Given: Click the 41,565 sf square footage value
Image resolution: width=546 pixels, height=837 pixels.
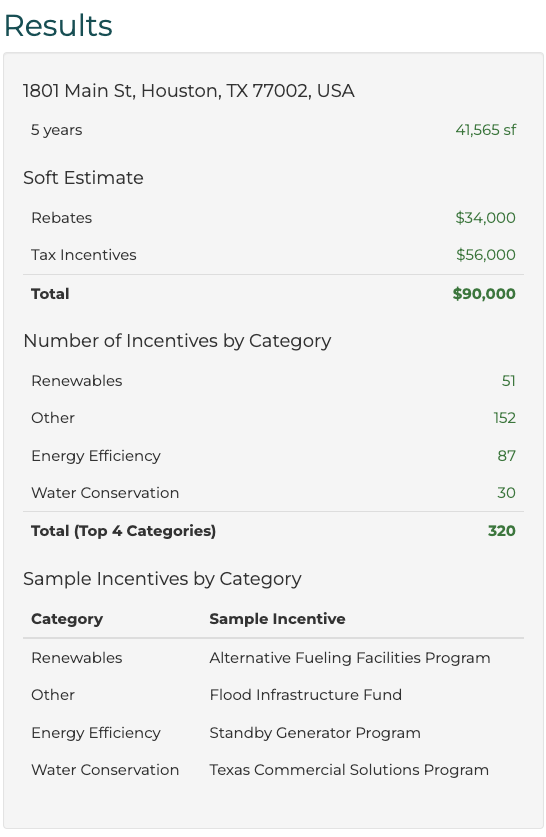Looking at the screenshot, I should coord(486,130).
